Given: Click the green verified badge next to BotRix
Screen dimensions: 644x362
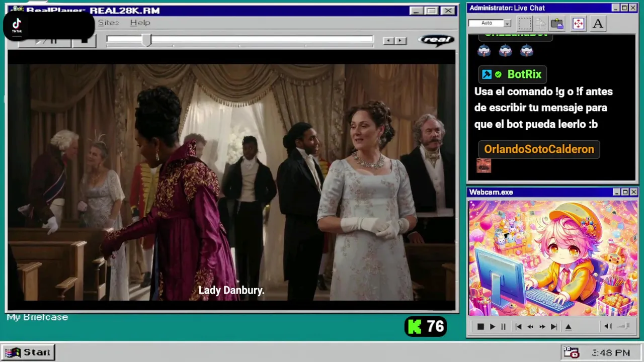Looking at the screenshot, I should [498, 74].
